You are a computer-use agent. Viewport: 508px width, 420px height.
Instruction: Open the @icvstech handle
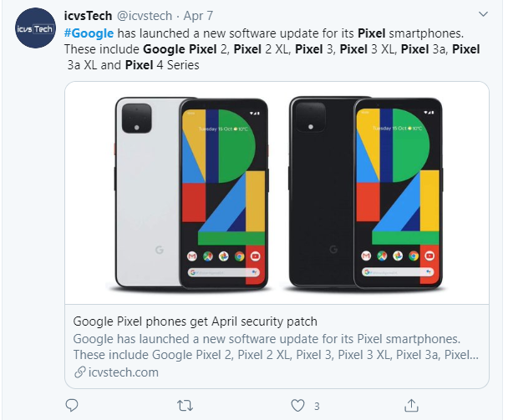point(145,16)
